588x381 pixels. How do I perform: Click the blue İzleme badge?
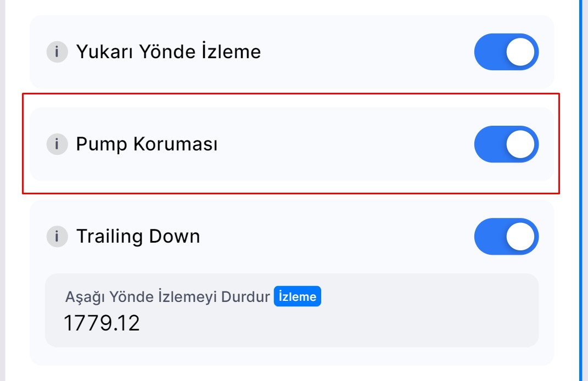pos(297,297)
